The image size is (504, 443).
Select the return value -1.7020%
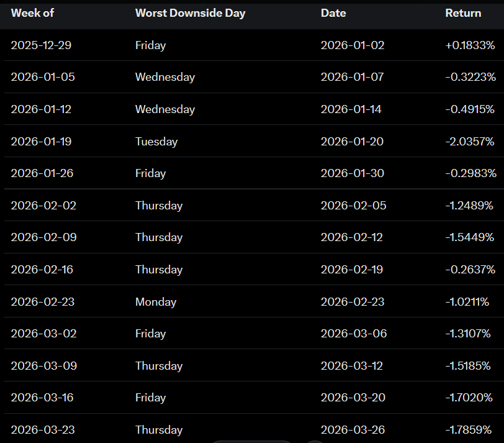coord(469,397)
